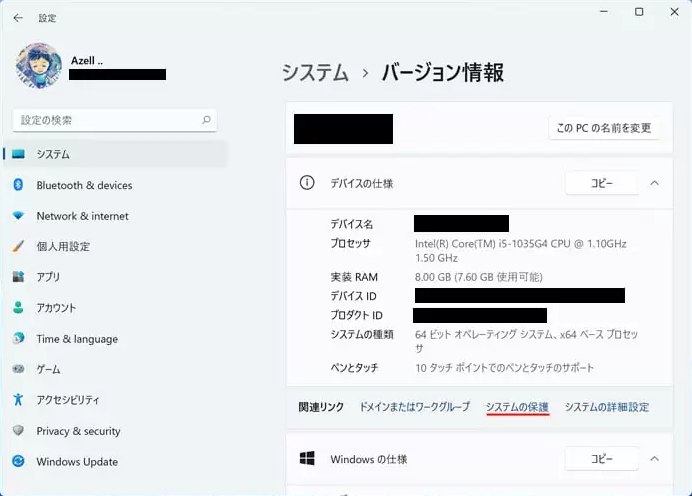Click the Windows logo icon
The width and height of the screenshot is (692, 496).
pos(307,458)
